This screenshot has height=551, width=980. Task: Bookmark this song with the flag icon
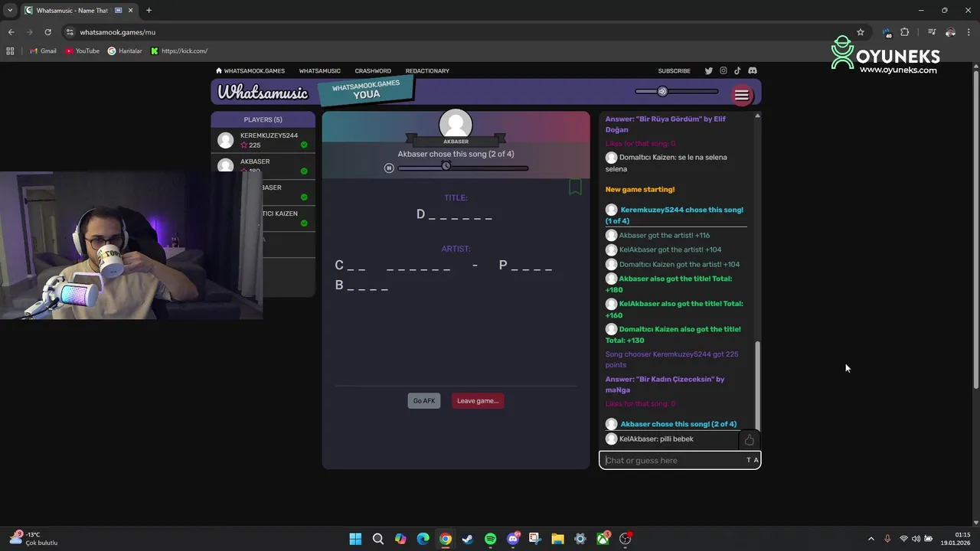[x=575, y=187]
